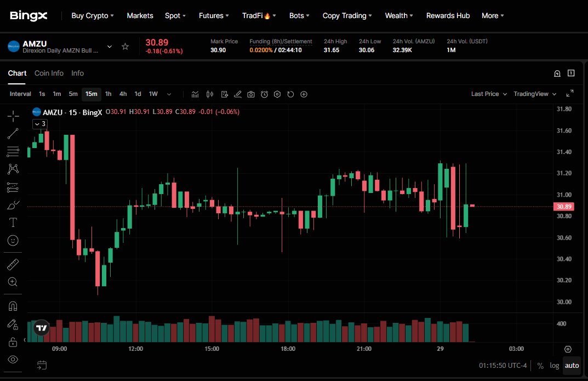The width and height of the screenshot is (588, 381).
Task: Switch to the Info tab
Action: pyautogui.click(x=78, y=73)
